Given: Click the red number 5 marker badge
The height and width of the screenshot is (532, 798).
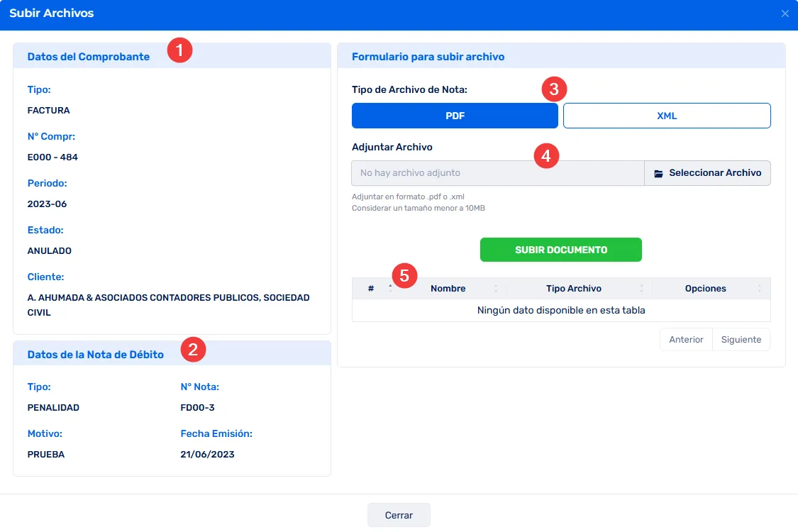Looking at the screenshot, I should click(404, 275).
